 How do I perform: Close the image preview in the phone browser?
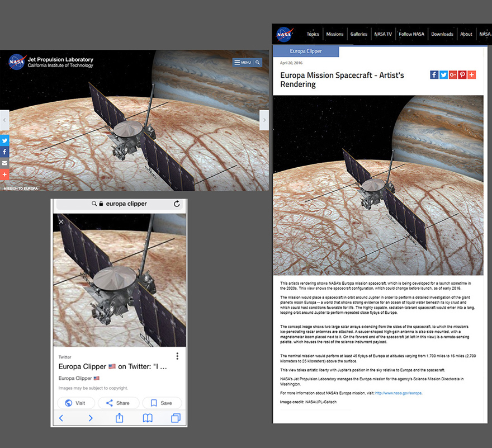(x=61, y=221)
